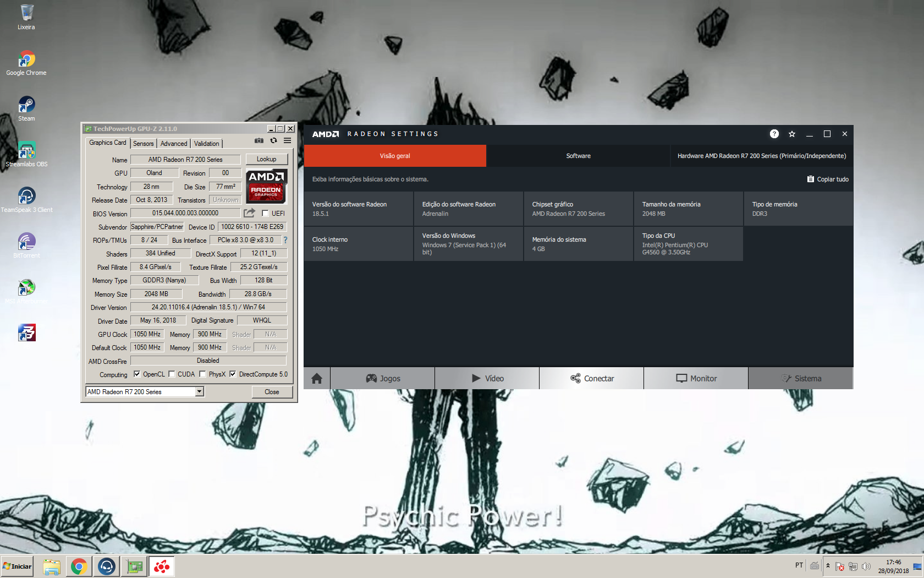924x578 pixels.
Task: Switch to Sensors tab
Action: pos(144,144)
